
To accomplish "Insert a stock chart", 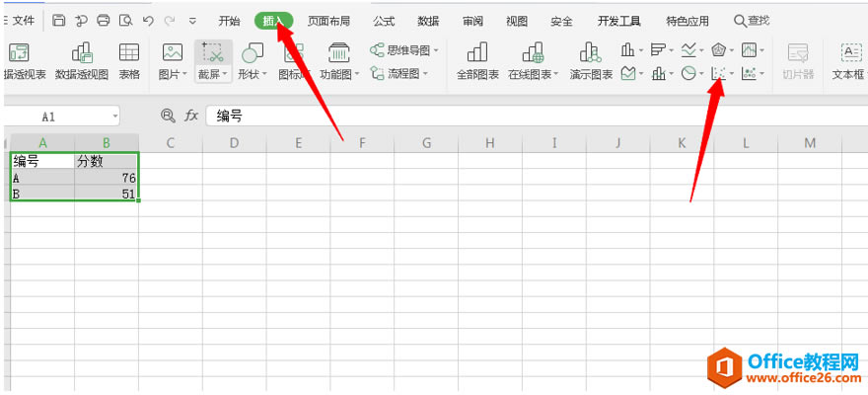I will (x=749, y=50).
